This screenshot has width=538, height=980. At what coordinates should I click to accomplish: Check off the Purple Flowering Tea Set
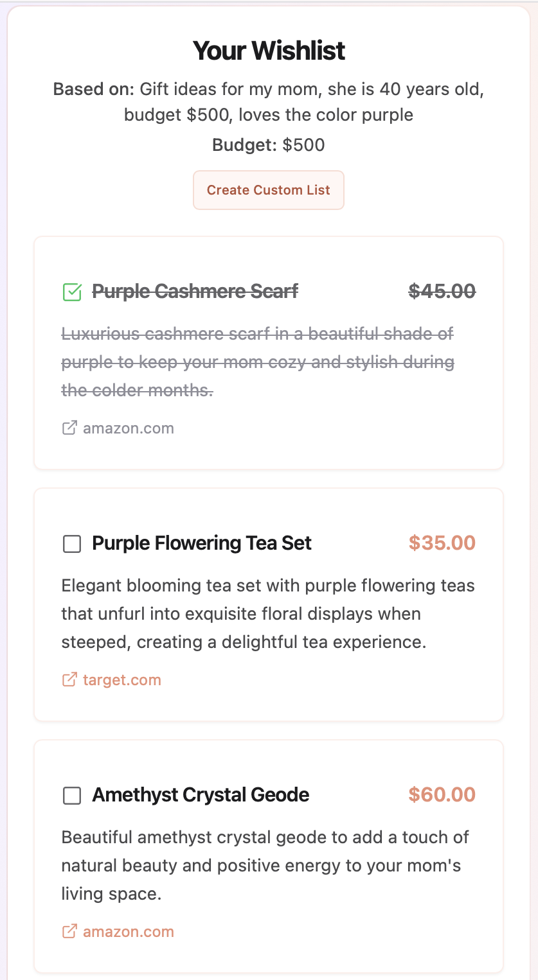click(x=71, y=543)
